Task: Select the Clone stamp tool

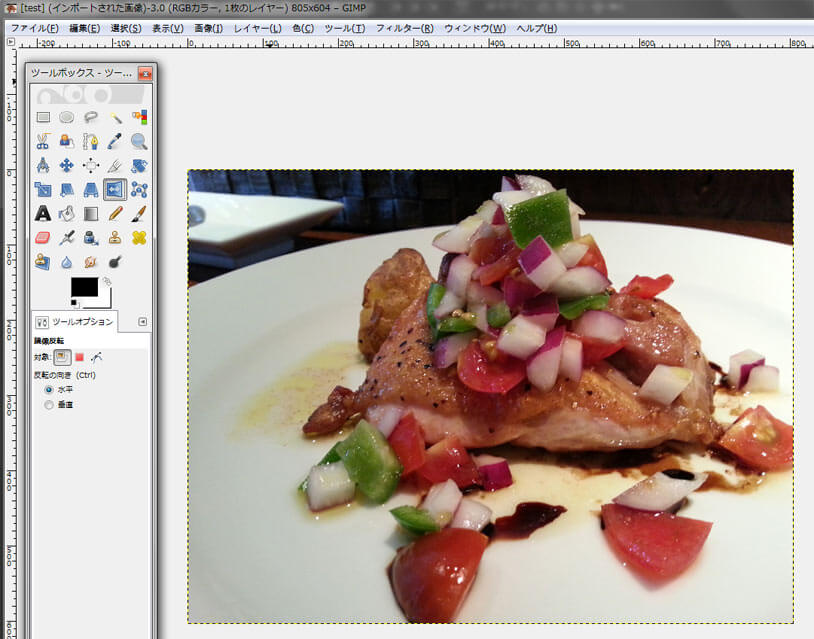Action: [x=115, y=238]
